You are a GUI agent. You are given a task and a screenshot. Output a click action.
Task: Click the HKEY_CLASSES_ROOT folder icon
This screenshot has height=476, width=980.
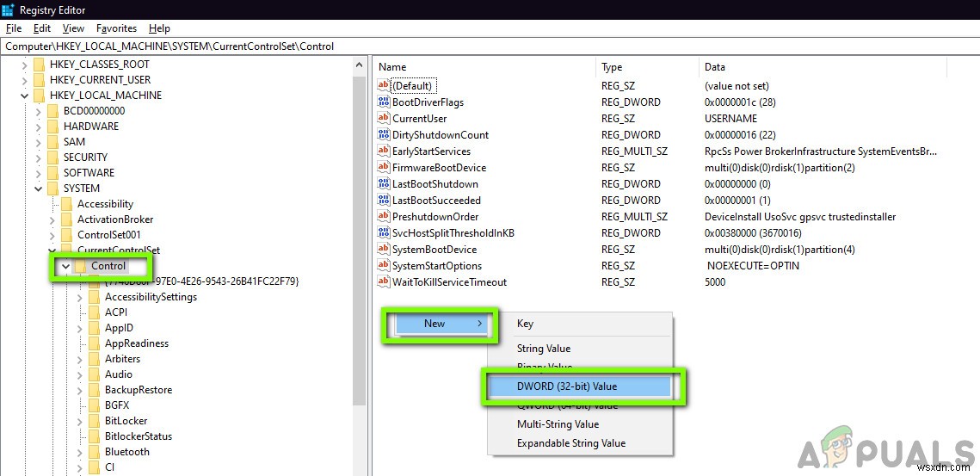[40, 64]
